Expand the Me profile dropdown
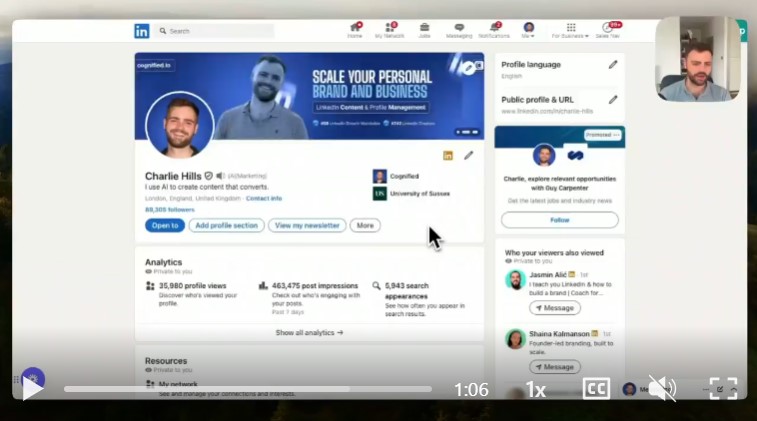 528,29
